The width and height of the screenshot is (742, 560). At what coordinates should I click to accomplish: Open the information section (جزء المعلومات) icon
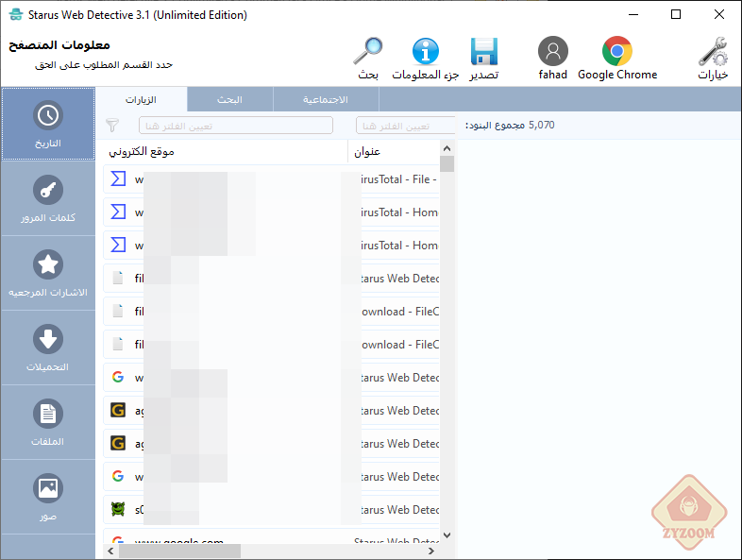(426, 51)
